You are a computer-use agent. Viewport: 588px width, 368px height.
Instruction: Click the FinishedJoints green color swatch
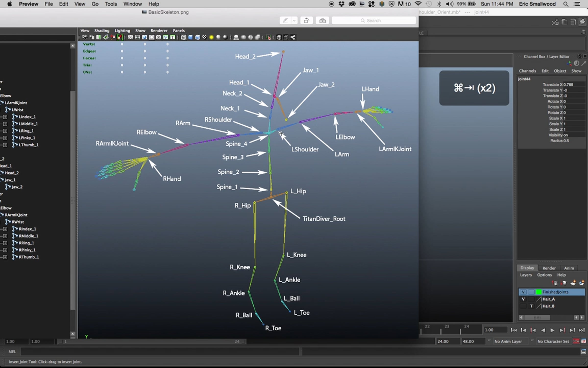point(539,292)
